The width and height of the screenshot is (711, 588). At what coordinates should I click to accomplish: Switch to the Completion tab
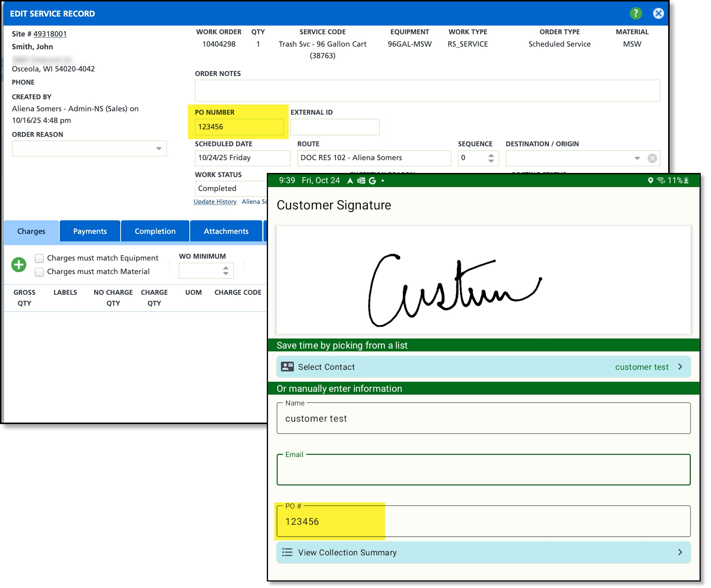[x=155, y=231]
